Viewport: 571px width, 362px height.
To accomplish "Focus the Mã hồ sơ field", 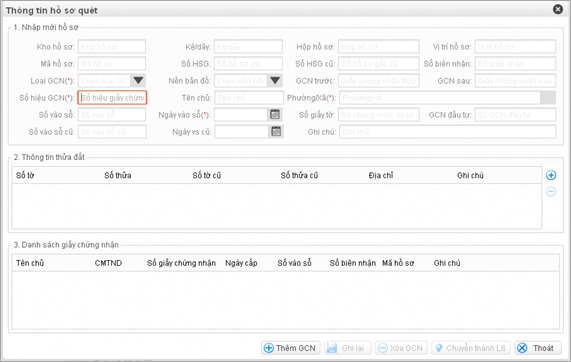I will click(x=112, y=64).
